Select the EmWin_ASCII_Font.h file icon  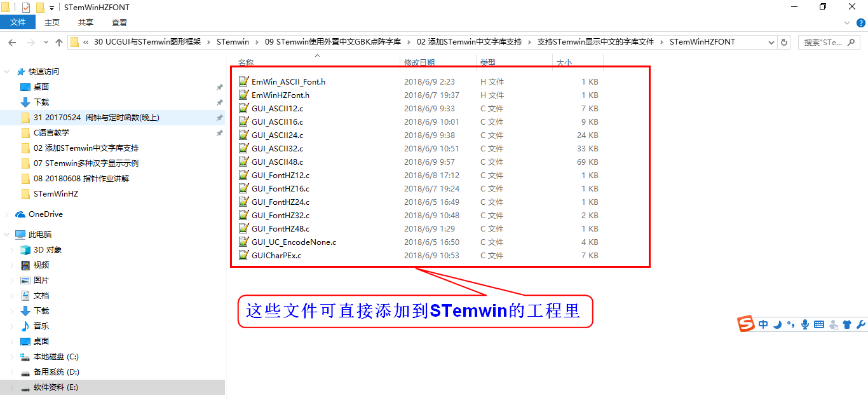(243, 81)
